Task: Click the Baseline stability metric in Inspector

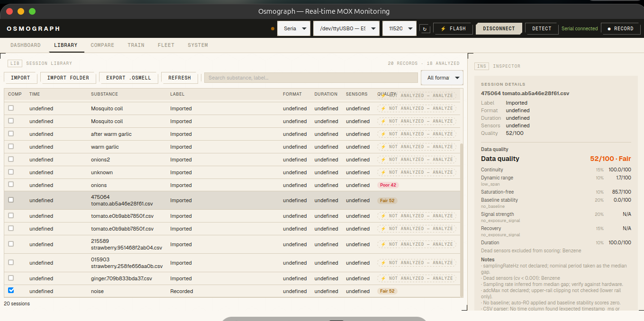Action: coord(556,202)
